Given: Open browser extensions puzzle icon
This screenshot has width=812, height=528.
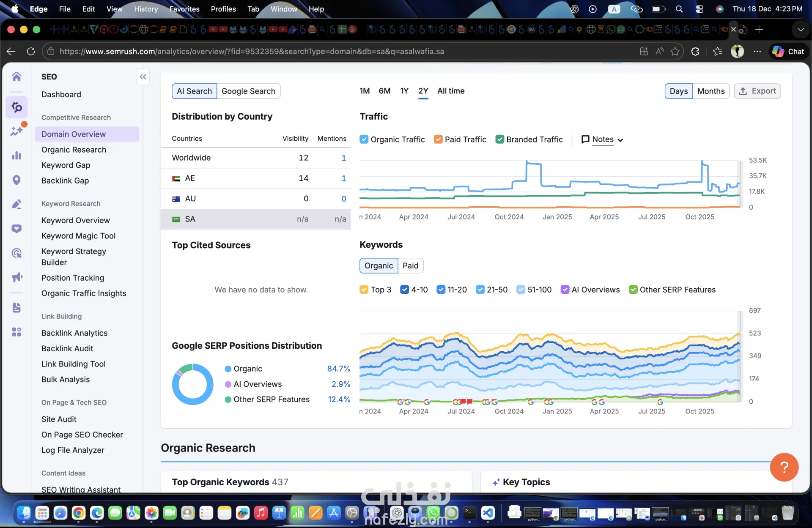Looking at the screenshot, I should [695, 52].
